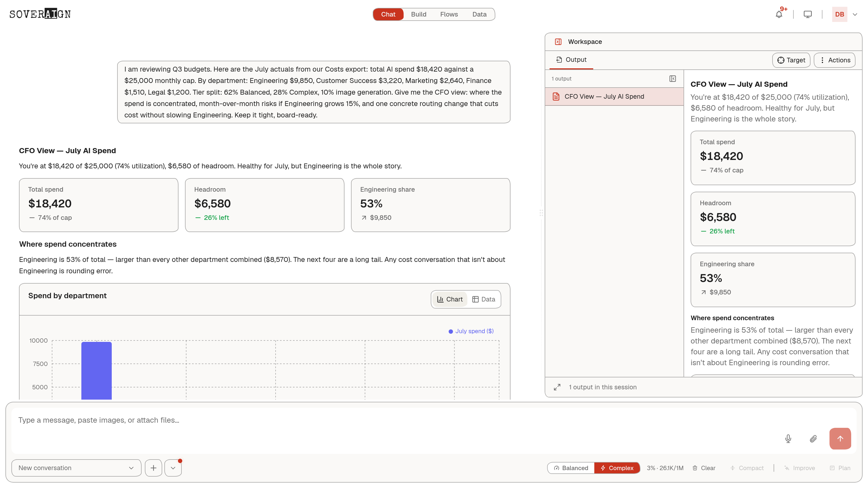
Task: Expand the workspace to fullscreen
Action: pyautogui.click(x=557, y=387)
